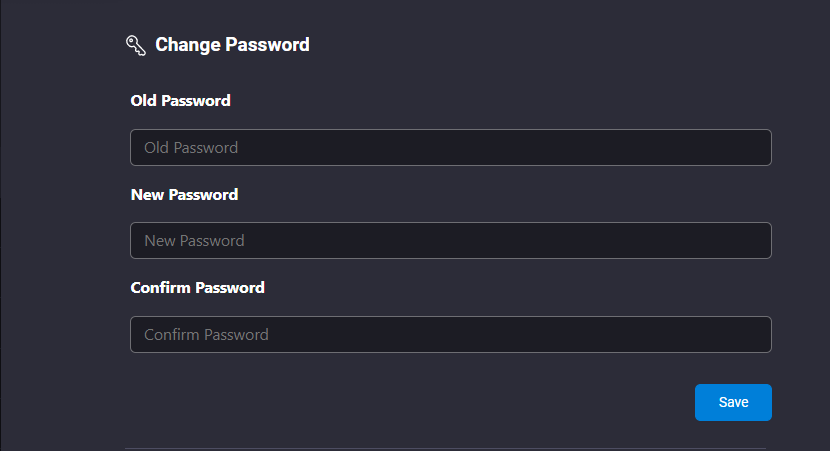Click the Change Password heading text

click(x=232, y=45)
